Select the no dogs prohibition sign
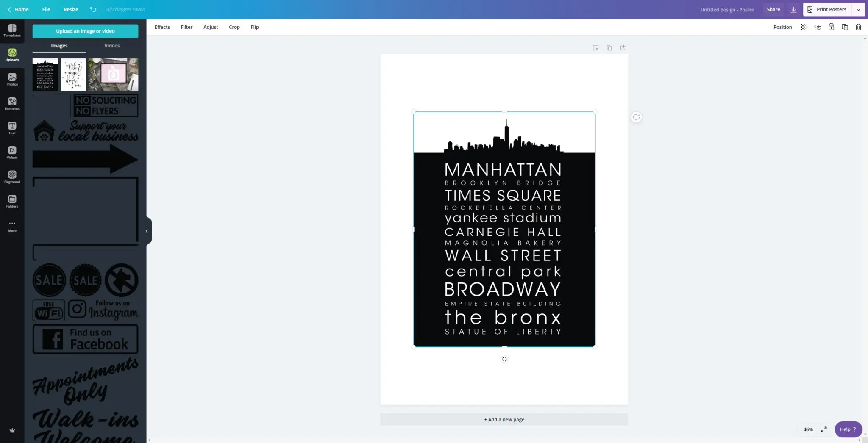 click(122, 280)
